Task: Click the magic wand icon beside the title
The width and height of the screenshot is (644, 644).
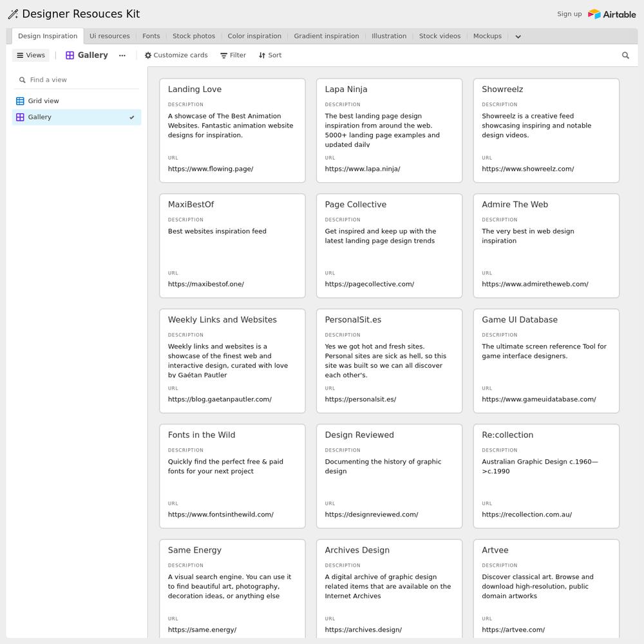Action: 13,14
